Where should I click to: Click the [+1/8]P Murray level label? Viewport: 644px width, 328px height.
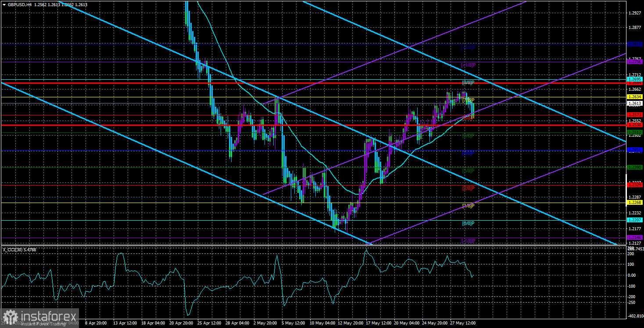point(469,65)
